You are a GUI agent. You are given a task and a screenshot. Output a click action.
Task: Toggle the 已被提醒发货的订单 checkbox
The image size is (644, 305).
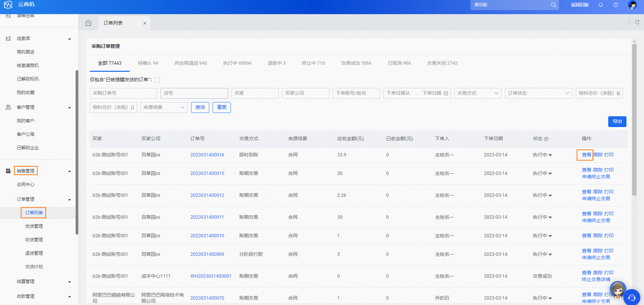(x=157, y=80)
